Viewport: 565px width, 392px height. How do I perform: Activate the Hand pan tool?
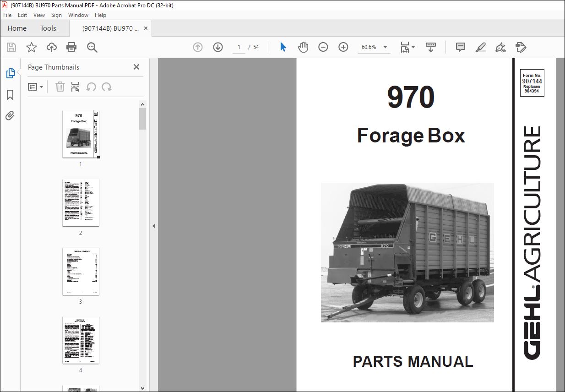point(303,47)
